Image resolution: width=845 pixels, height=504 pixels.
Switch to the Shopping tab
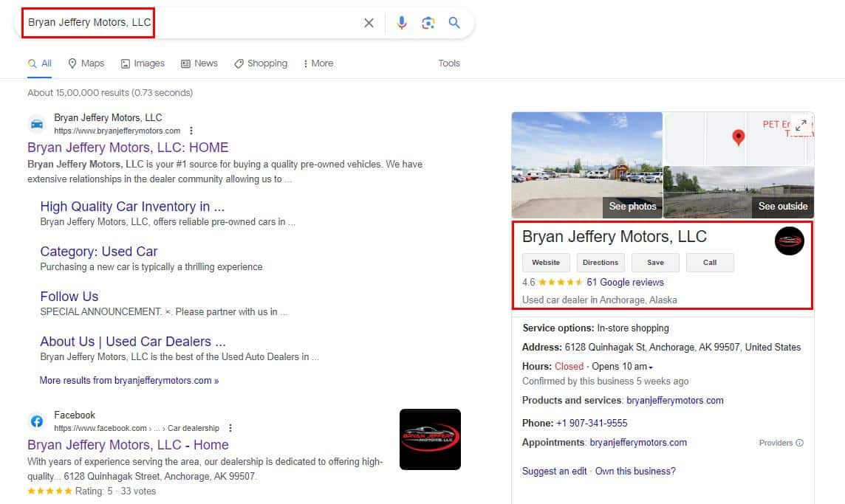tap(261, 63)
